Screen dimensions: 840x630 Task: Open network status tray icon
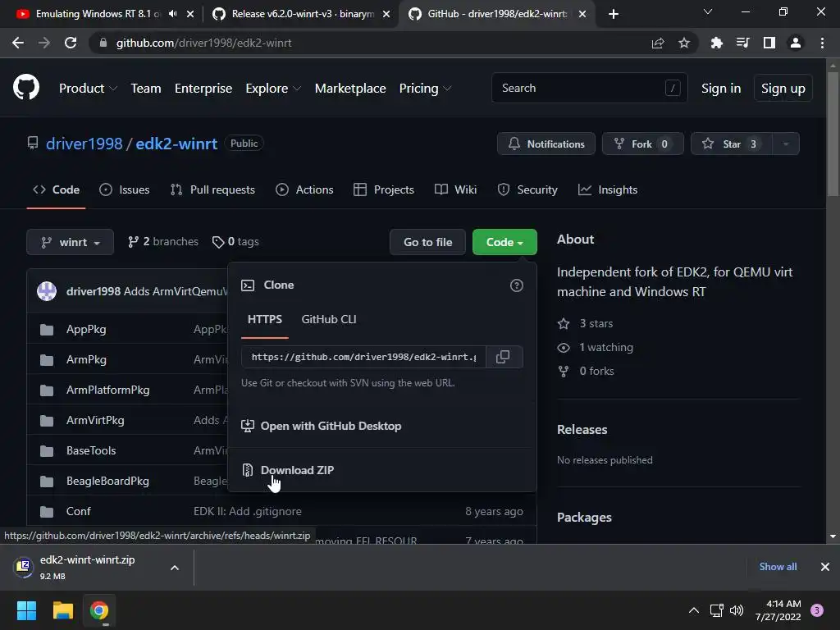[716, 610]
